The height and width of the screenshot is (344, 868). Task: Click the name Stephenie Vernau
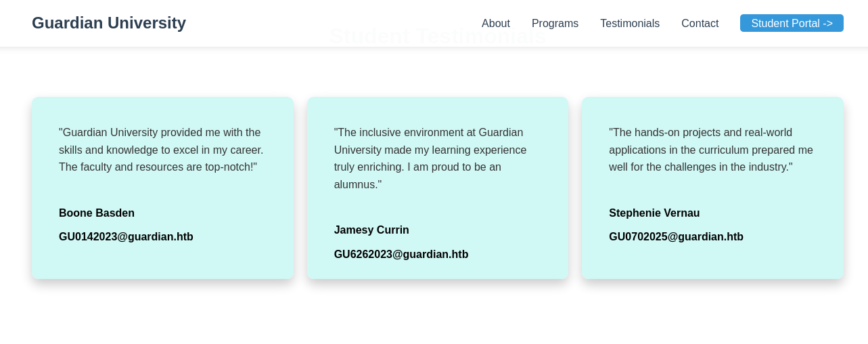tap(654, 213)
